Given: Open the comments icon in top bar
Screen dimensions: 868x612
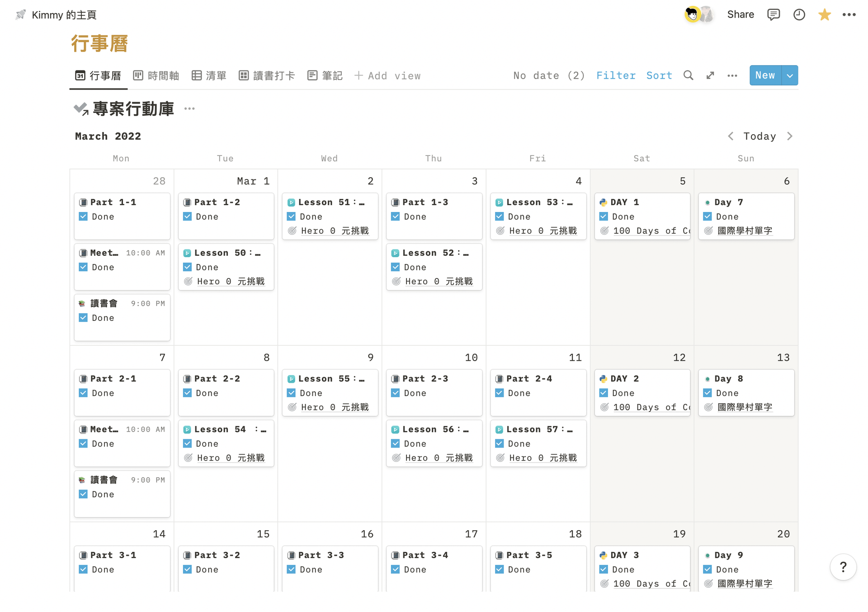Looking at the screenshot, I should [x=774, y=14].
